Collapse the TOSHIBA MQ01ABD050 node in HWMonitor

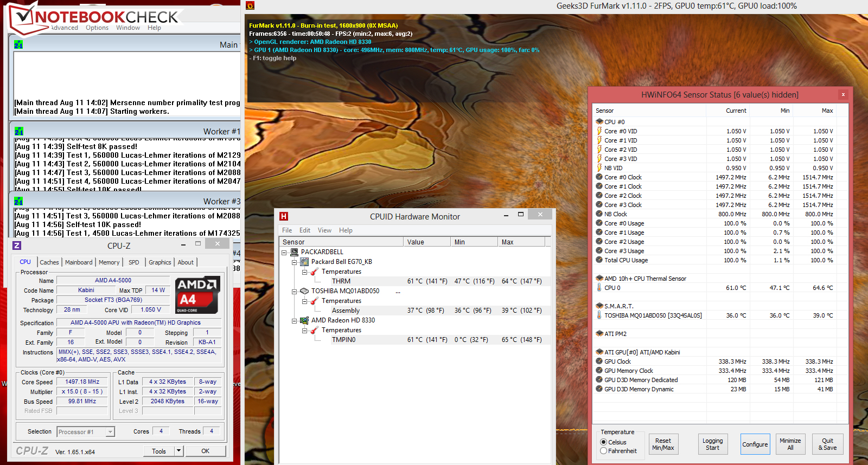pos(295,292)
